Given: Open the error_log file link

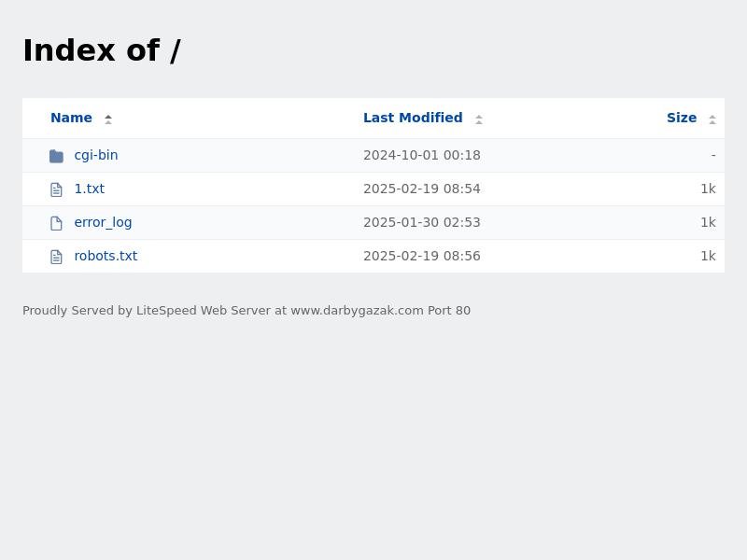Looking at the screenshot, I should tap(103, 222).
